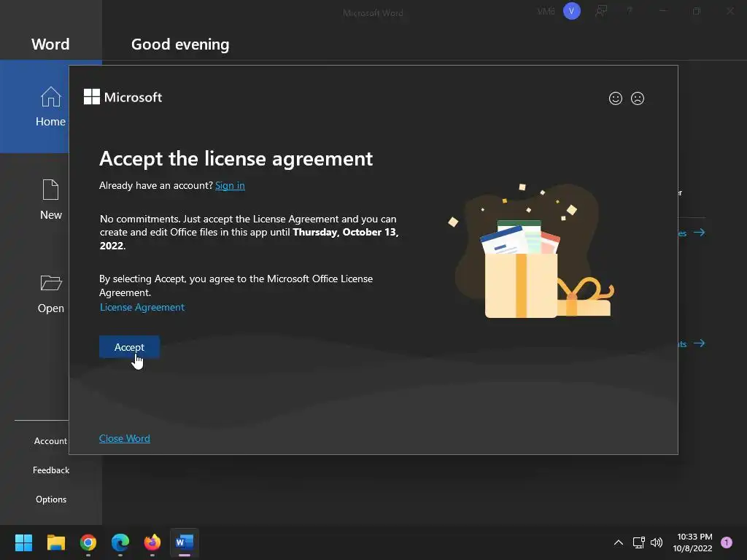Image resolution: width=747 pixels, height=560 pixels.
Task: Select New in the Word sidebar
Action: (50, 200)
